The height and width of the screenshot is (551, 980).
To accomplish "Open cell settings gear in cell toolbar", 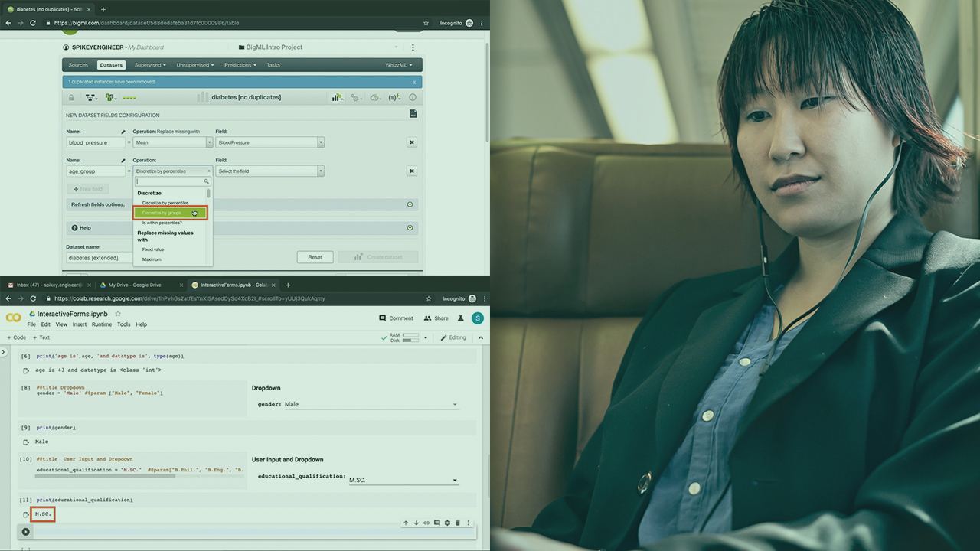I will [447, 523].
